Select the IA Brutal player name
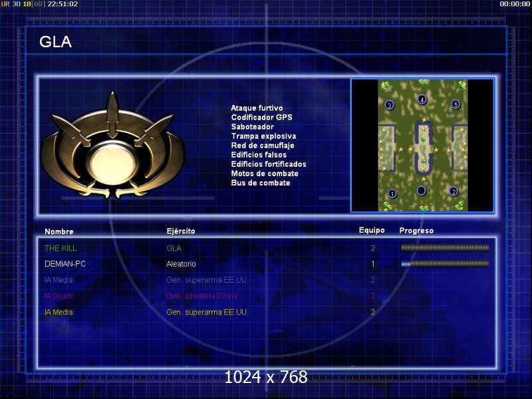Image resolution: width=532 pixels, height=399 pixels. (59, 296)
